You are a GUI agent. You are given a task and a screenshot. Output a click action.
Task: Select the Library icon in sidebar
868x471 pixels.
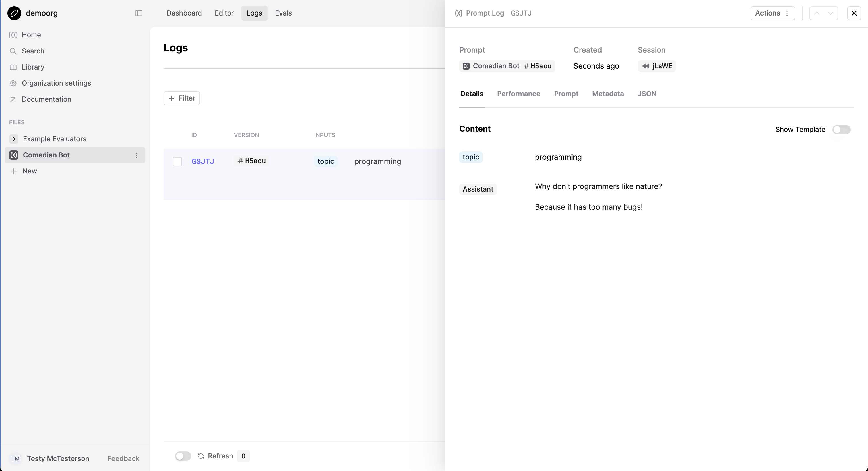13,67
